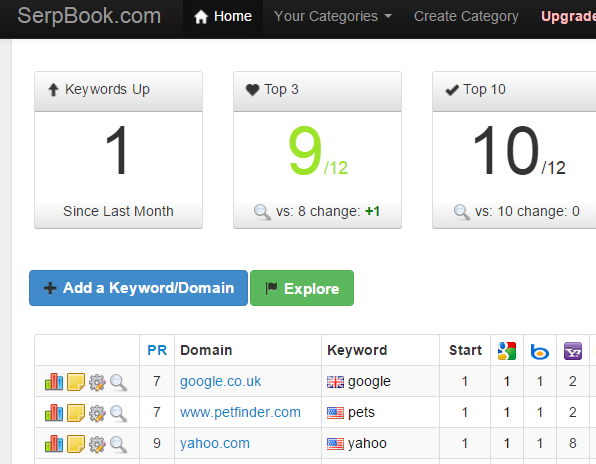This screenshot has width=596, height=464.
Task: Sort table by PR column header
Action: click(157, 350)
